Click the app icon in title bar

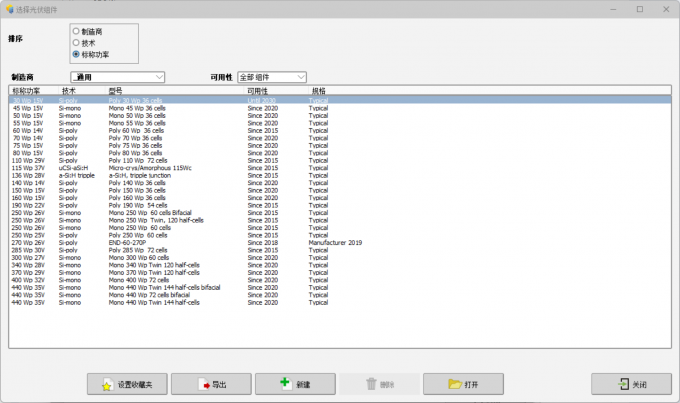pyautogui.click(x=9, y=8)
